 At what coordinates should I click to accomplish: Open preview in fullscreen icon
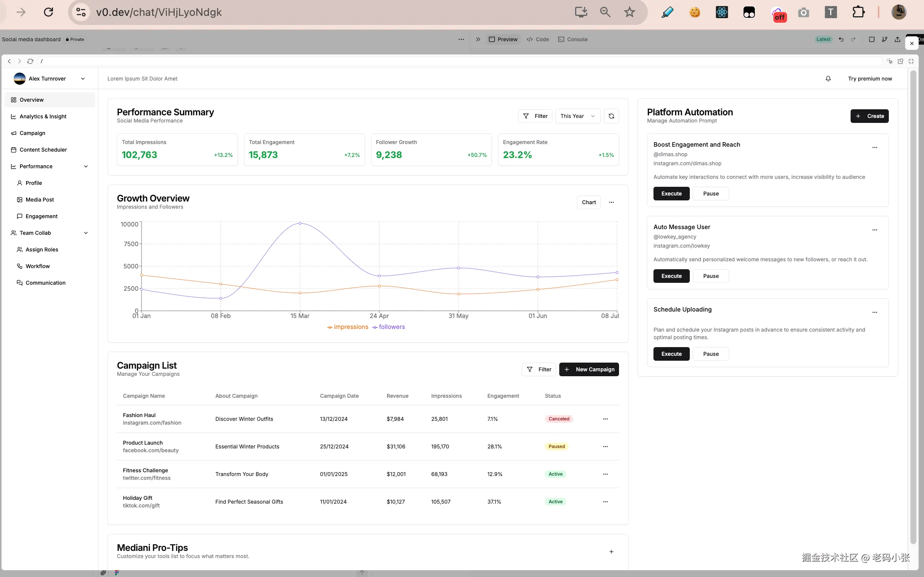click(x=911, y=61)
